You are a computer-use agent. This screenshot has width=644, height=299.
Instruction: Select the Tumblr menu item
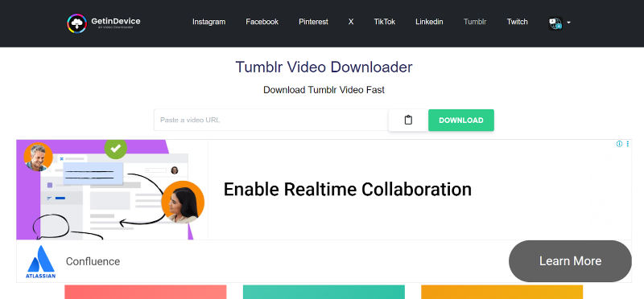475,22
